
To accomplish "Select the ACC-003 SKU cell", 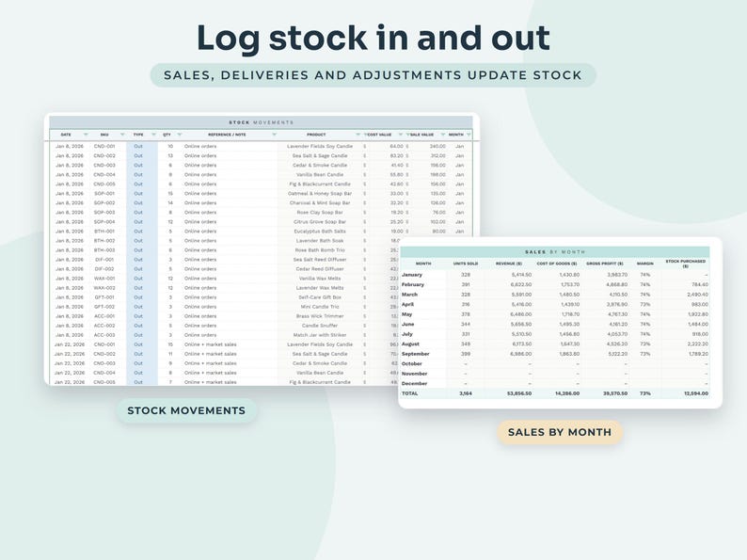I will 104,335.
